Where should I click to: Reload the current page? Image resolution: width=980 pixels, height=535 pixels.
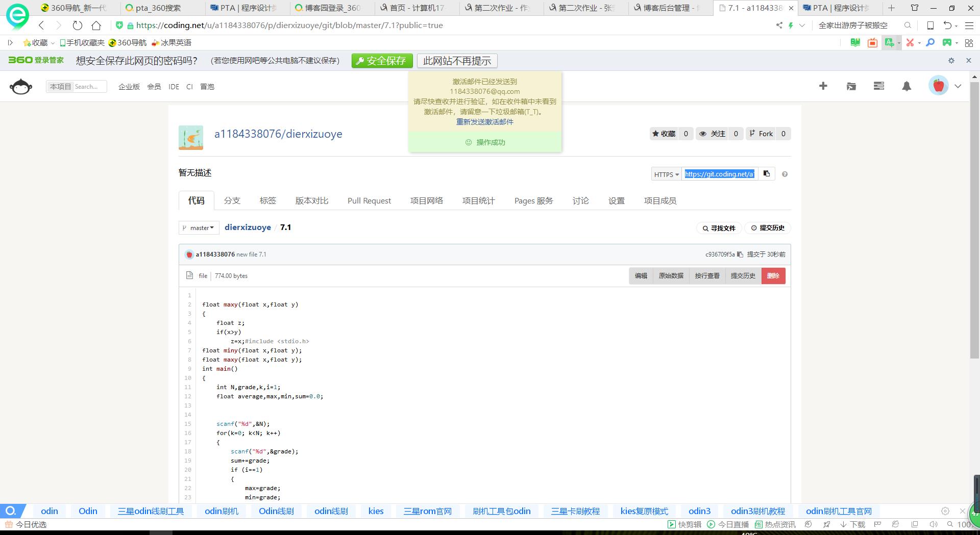[x=77, y=26]
